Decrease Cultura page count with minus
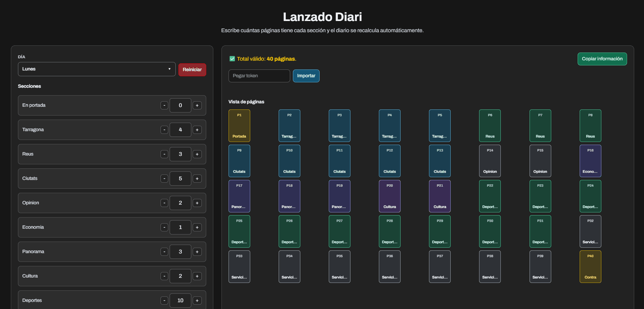This screenshot has width=644, height=309. [x=164, y=276]
